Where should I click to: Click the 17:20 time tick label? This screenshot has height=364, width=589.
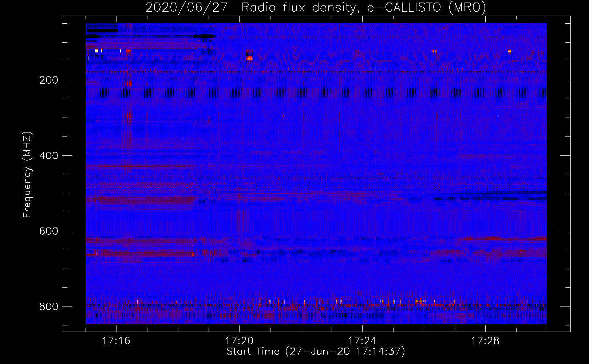tap(239, 341)
